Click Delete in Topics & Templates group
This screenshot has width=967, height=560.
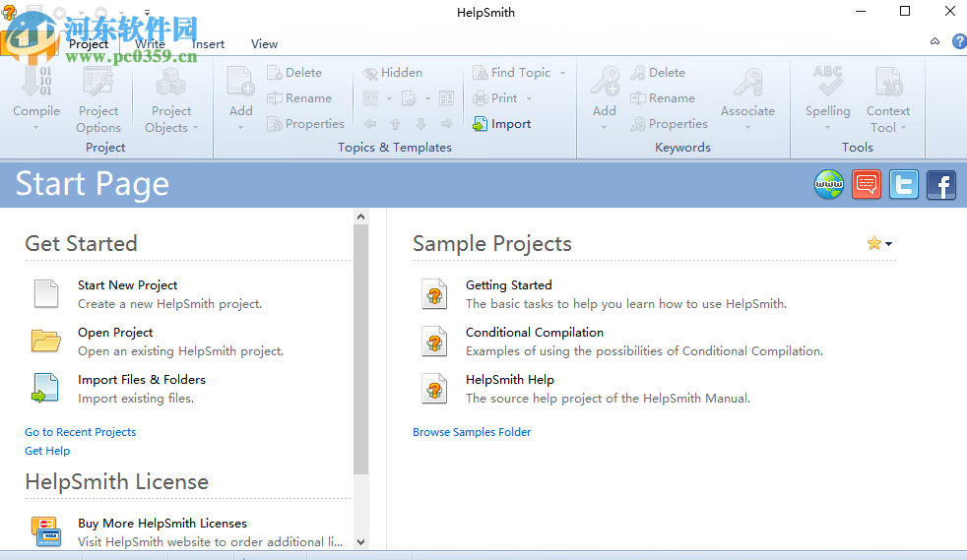pos(294,73)
